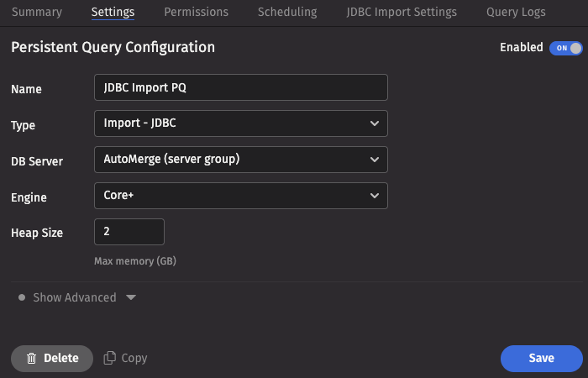Click the DB Server field label

(x=37, y=160)
